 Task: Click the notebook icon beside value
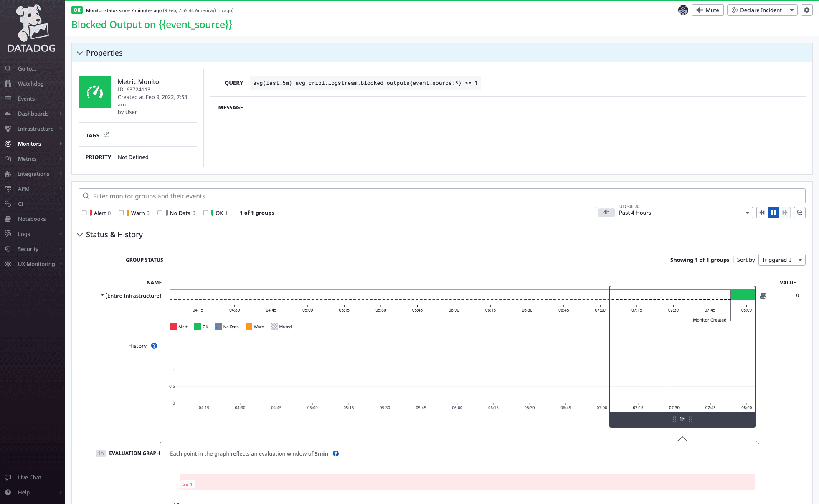(x=763, y=296)
